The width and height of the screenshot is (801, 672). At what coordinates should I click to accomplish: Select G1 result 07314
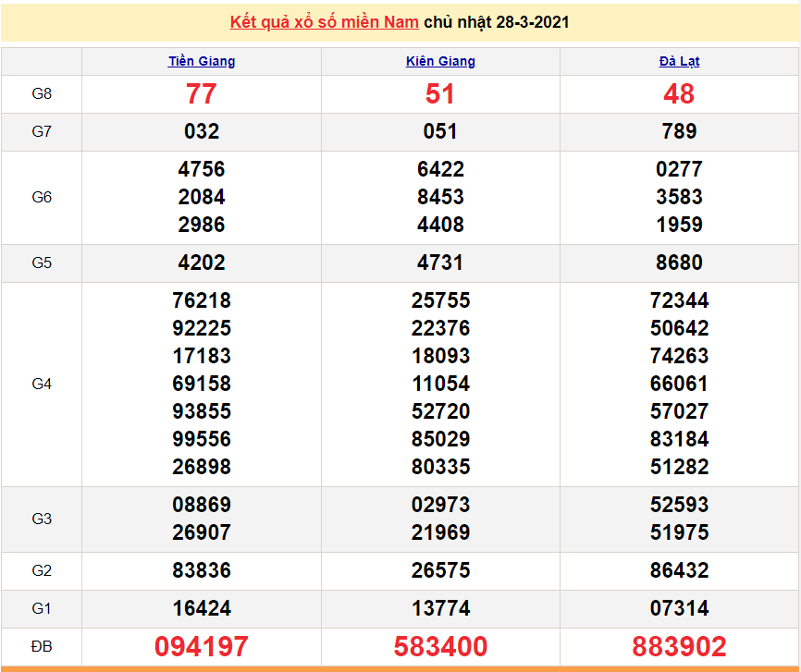[x=679, y=608]
